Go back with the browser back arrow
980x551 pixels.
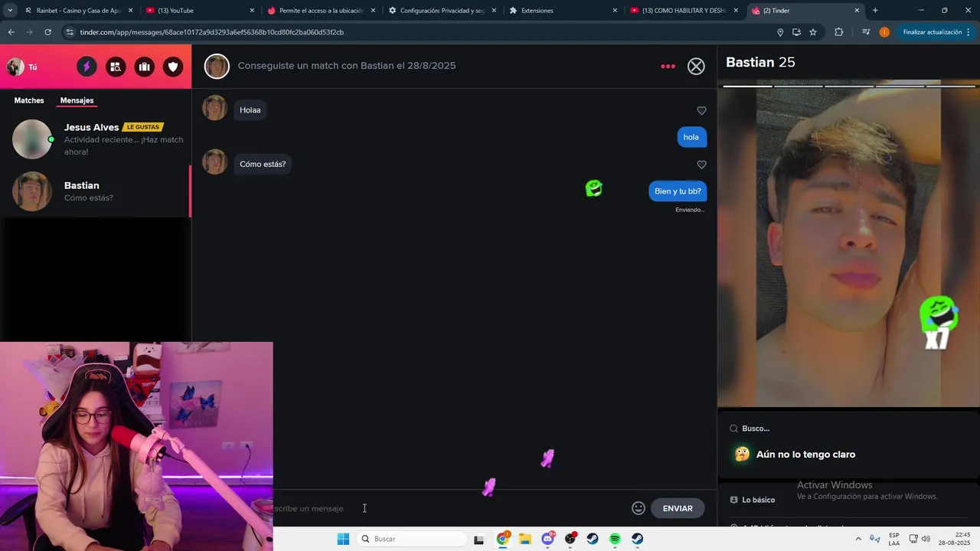(11, 32)
